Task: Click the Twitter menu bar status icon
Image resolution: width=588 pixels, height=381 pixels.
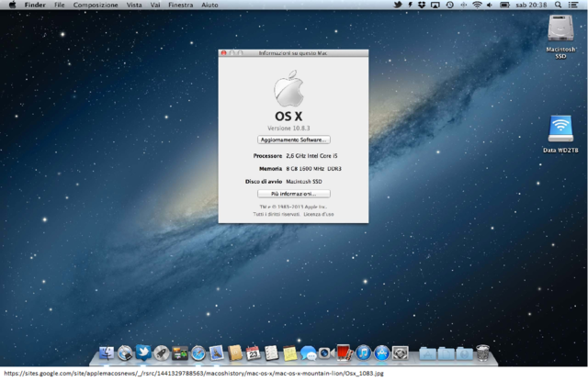Action: [398, 5]
